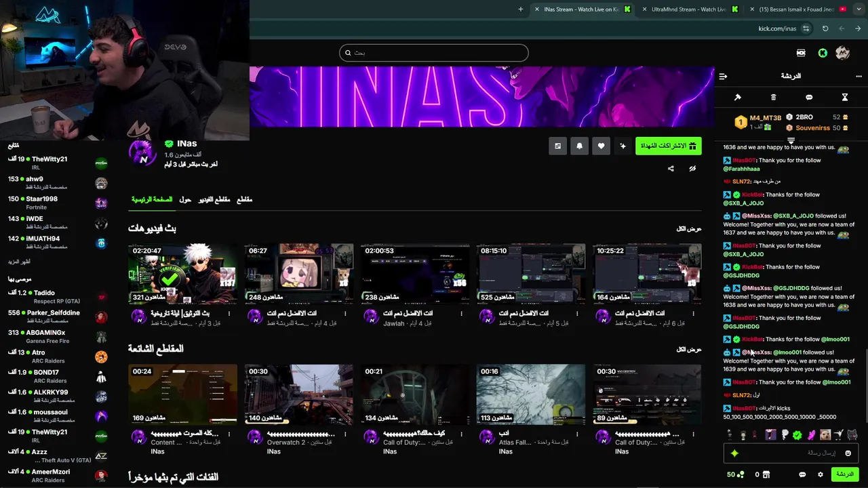Open the 02:20:47 video thumbnail
This screenshot has width=868, height=488.
coord(182,274)
